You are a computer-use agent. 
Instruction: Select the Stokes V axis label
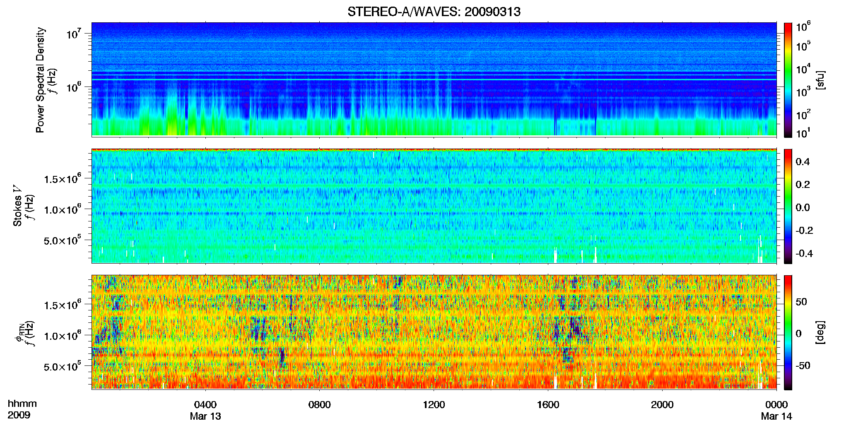tap(17, 206)
